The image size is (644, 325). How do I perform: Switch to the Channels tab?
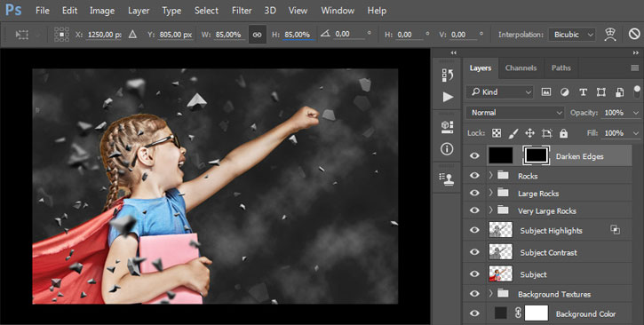(x=521, y=68)
